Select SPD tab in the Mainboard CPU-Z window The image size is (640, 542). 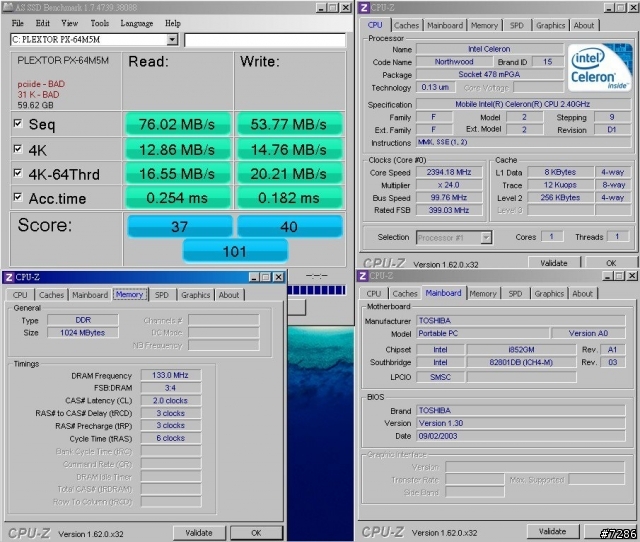pos(515,293)
